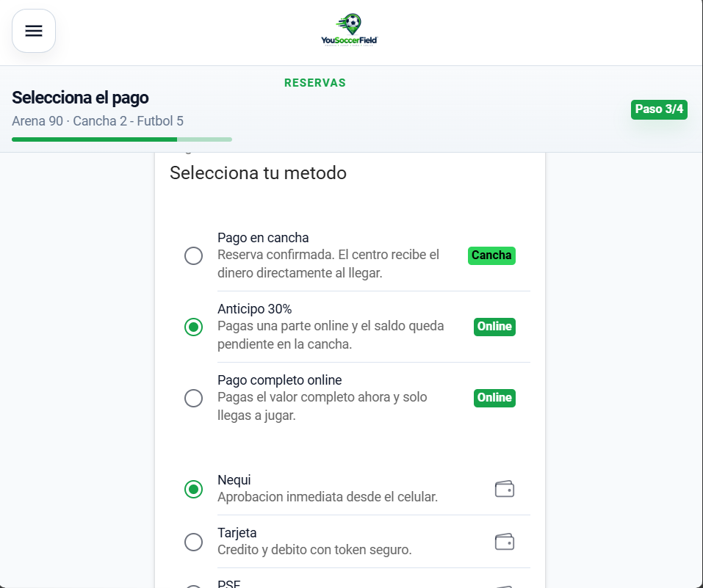The height and width of the screenshot is (588, 703).
Task: Click the Online badge for Anticipo 30%
Action: point(494,327)
